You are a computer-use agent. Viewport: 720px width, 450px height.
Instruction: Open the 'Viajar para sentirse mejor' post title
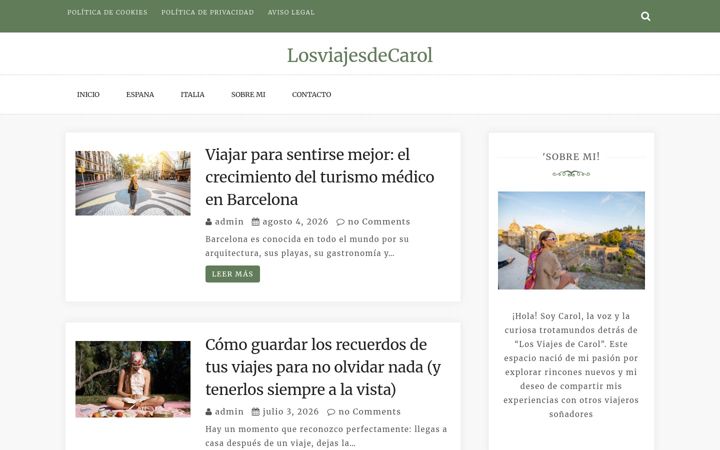(320, 177)
